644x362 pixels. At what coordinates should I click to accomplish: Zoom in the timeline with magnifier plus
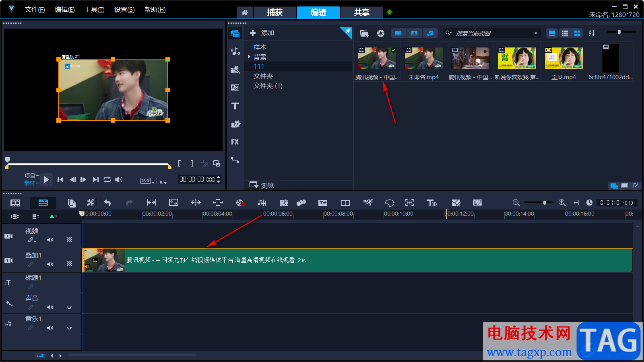tap(562, 203)
